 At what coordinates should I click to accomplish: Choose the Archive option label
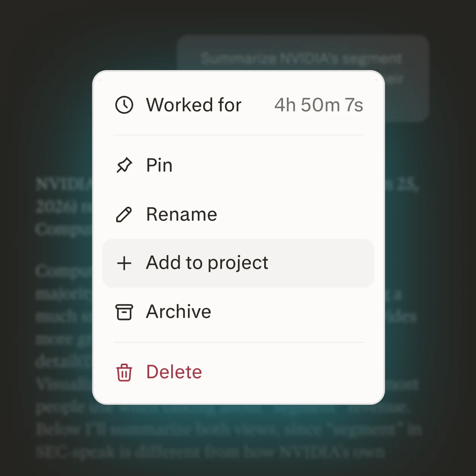tap(179, 312)
